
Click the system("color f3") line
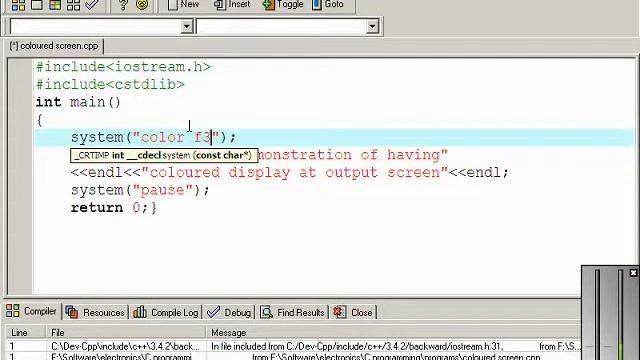point(153,137)
